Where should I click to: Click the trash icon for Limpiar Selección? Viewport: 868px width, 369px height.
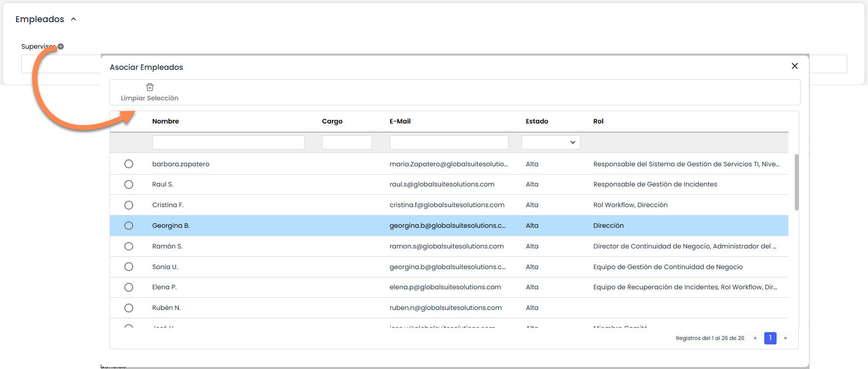(150, 87)
